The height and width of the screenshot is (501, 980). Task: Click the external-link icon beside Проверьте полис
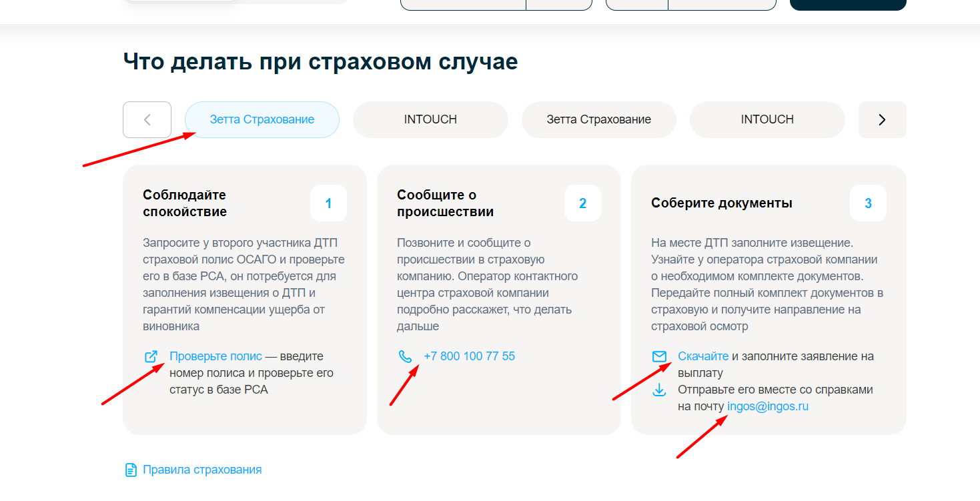(x=151, y=356)
